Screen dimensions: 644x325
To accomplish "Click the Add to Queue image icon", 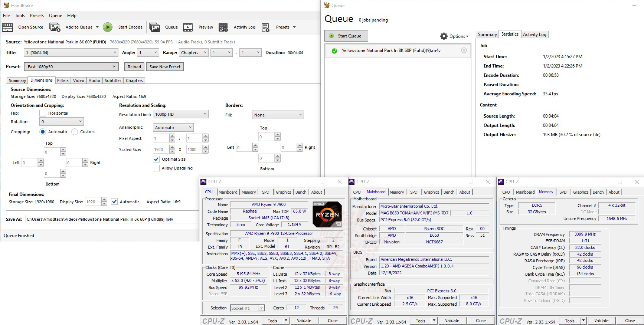I will 55,27.
